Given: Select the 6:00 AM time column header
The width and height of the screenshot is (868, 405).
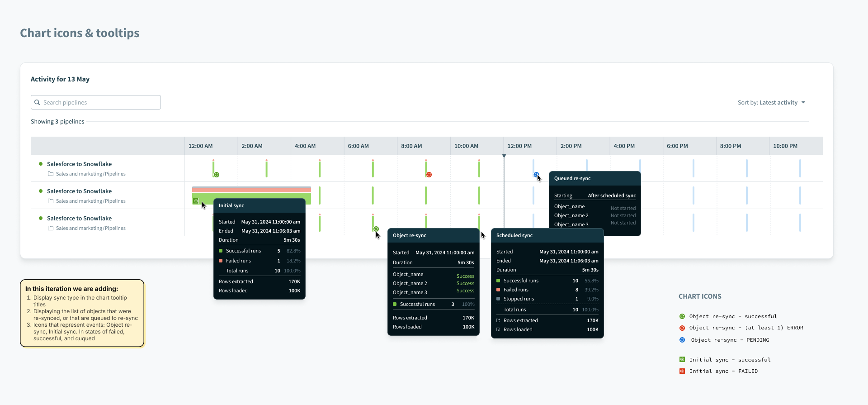Looking at the screenshot, I should (358, 146).
